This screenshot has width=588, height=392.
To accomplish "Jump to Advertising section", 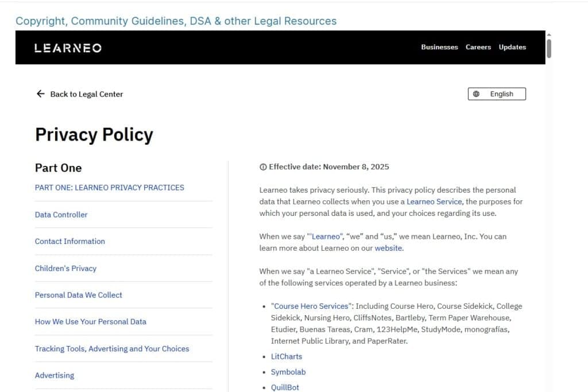I will 55,375.
